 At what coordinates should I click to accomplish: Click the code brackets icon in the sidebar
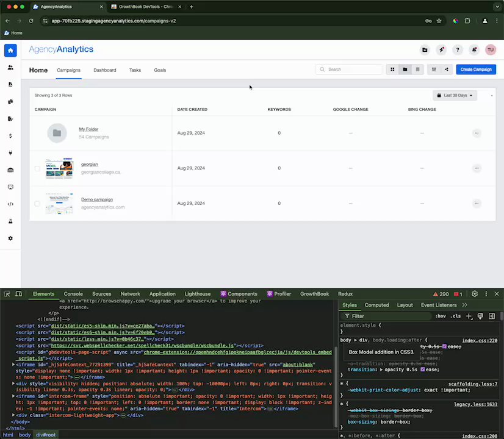pyautogui.click(x=10, y=204)
